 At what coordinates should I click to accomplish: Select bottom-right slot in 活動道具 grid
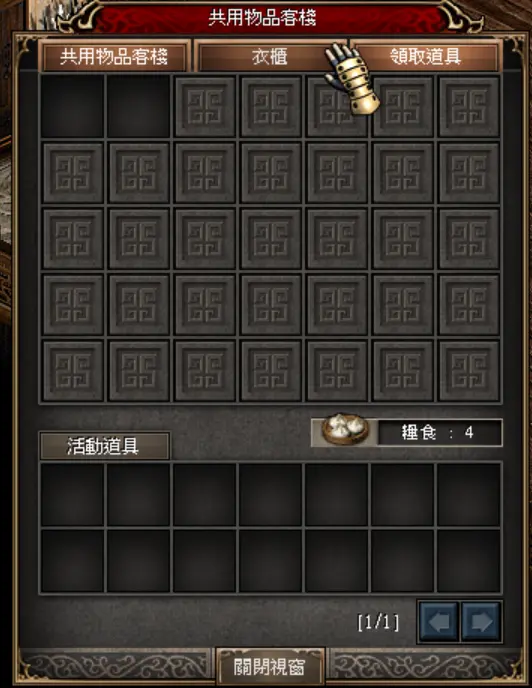click(x=469, y=561)
